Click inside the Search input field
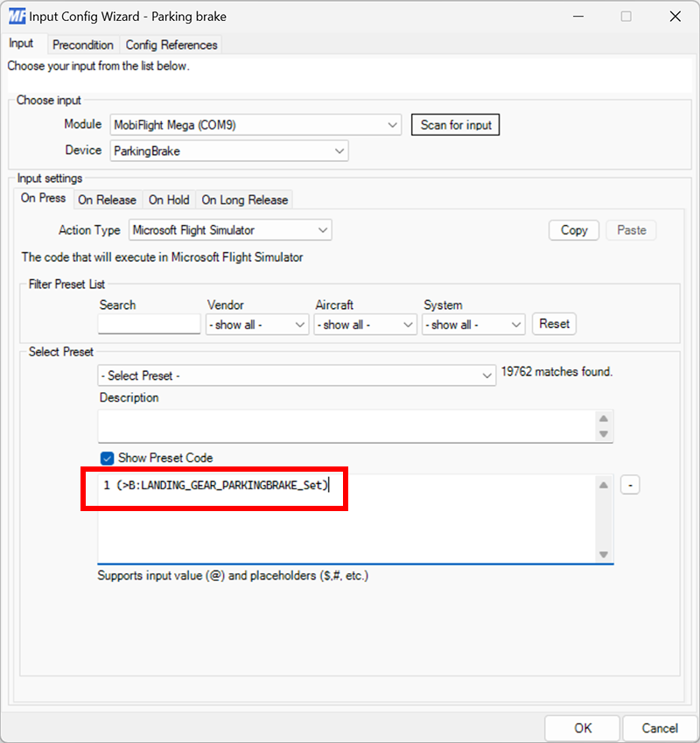 (x=149, y=324)
